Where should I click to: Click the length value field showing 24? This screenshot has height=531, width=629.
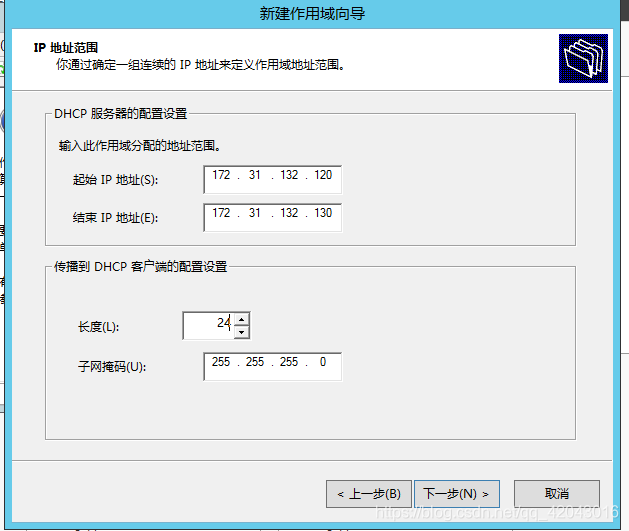(209, 325)
